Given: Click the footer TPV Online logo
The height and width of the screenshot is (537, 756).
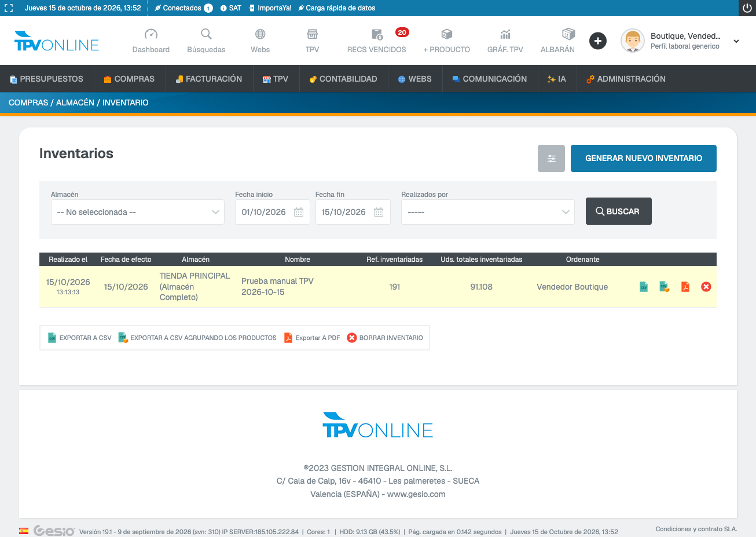Looking at the screenshot, I should click(378, 425).
